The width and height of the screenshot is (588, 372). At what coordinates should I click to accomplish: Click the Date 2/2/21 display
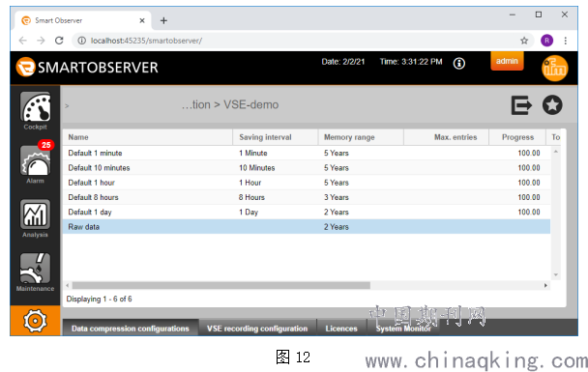(x=342, y=62)
